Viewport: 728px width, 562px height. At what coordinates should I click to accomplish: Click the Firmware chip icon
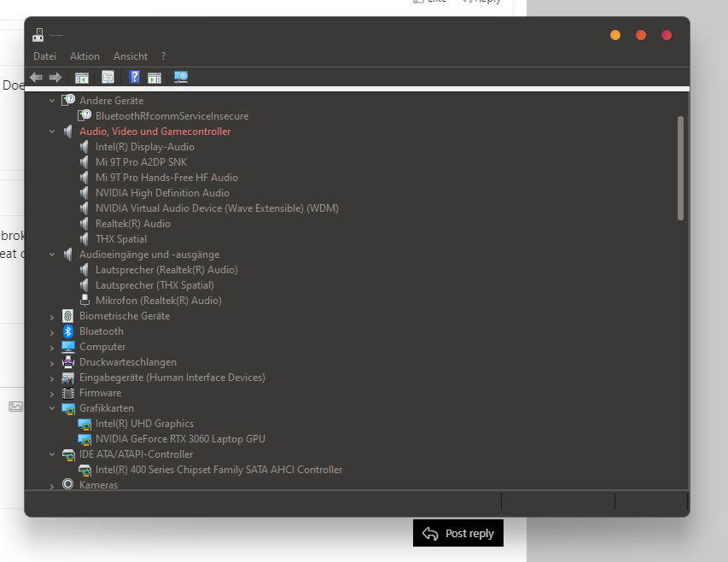click(68, 393)
